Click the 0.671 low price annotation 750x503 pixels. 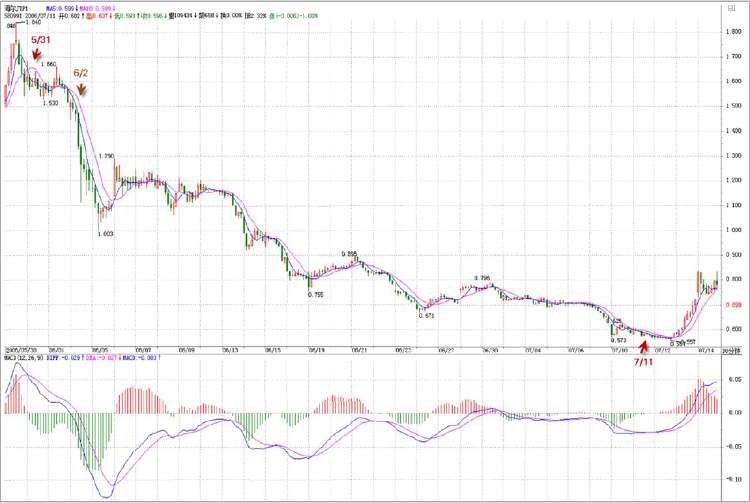point(426,315)
